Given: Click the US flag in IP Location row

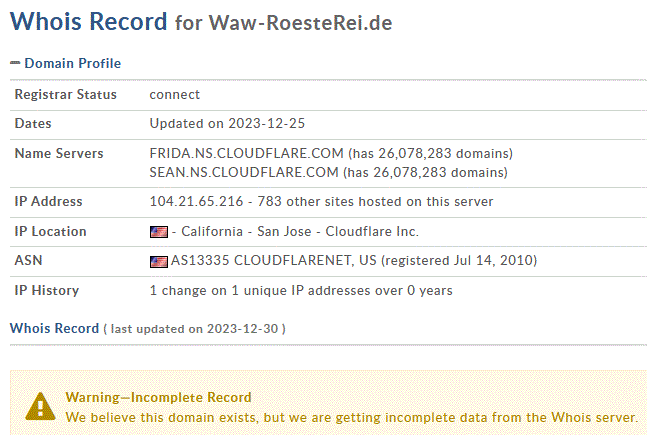Looking at the screenshot, I should point(159,232).
